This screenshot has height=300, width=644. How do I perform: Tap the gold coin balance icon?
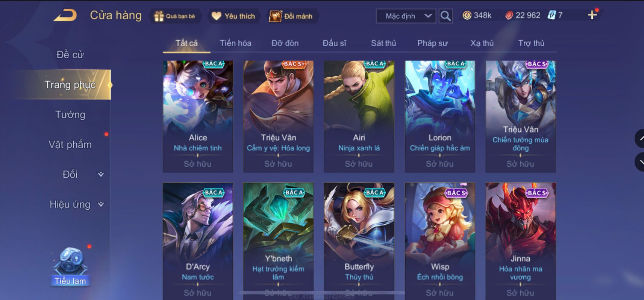click(x=467, y=15)
